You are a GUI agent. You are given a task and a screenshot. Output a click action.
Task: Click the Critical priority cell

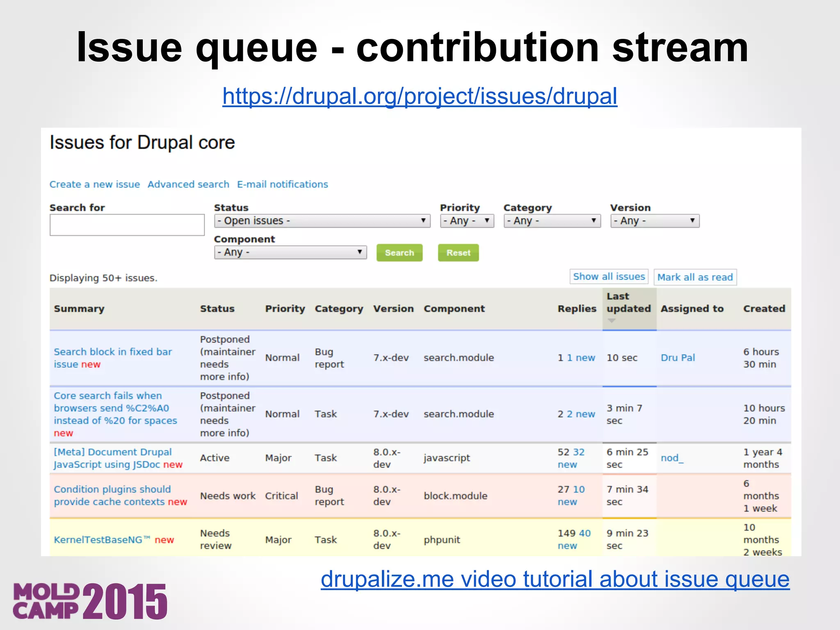pyautogui.click(x=281, y=496)
